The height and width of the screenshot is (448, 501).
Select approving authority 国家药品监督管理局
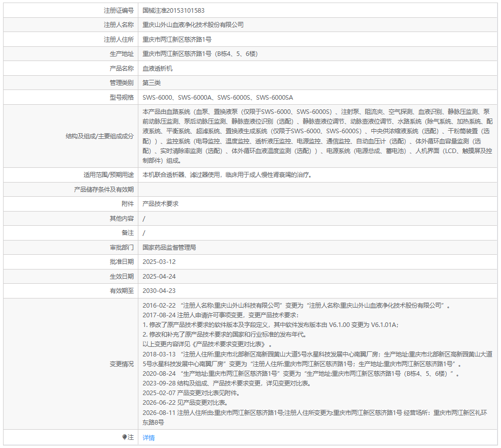[169, 247]
